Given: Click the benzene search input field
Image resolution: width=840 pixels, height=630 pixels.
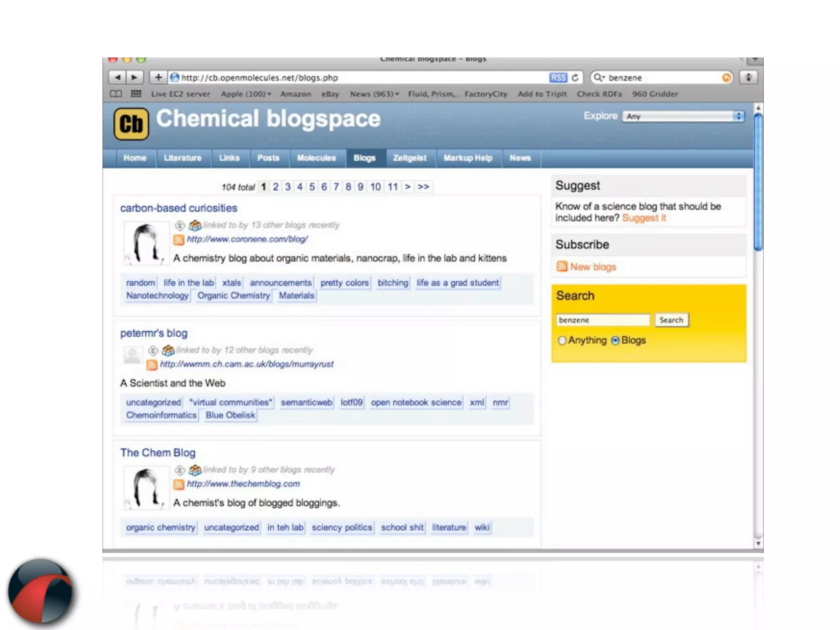Looking at the screenshot, I should pos(603,320).
